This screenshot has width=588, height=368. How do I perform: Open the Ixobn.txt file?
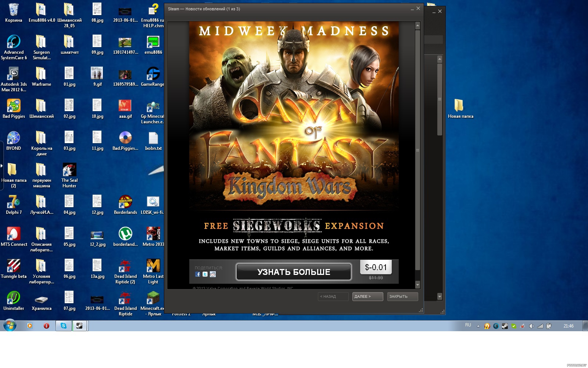click(153, 141)
